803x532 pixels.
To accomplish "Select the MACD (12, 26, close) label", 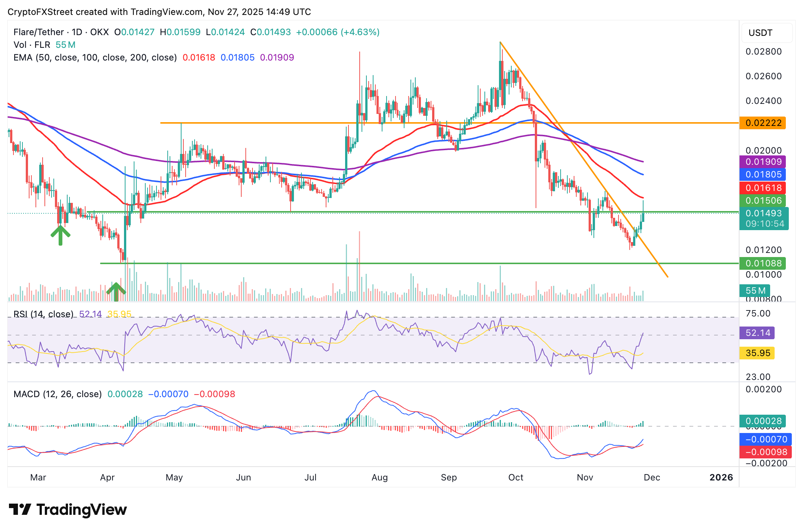I will point(57,394).
